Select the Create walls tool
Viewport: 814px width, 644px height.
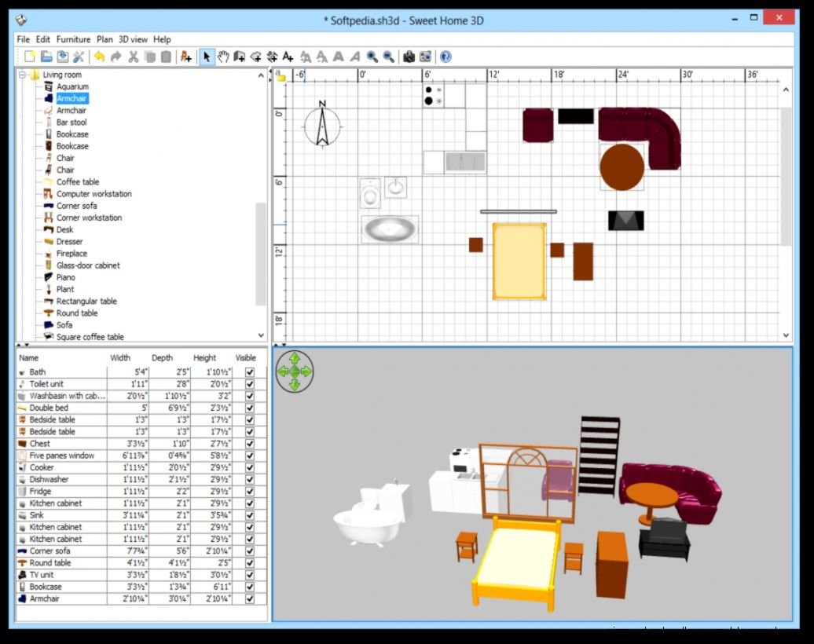tap(240, 57)
